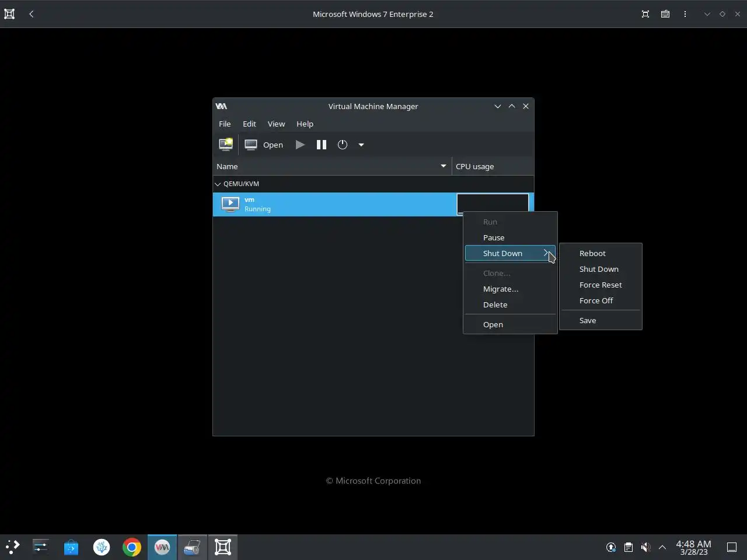The width and height of the screenshot is (747, 560).
Task: Click the power shutdown toolbar icon
Action: (343, 145)
